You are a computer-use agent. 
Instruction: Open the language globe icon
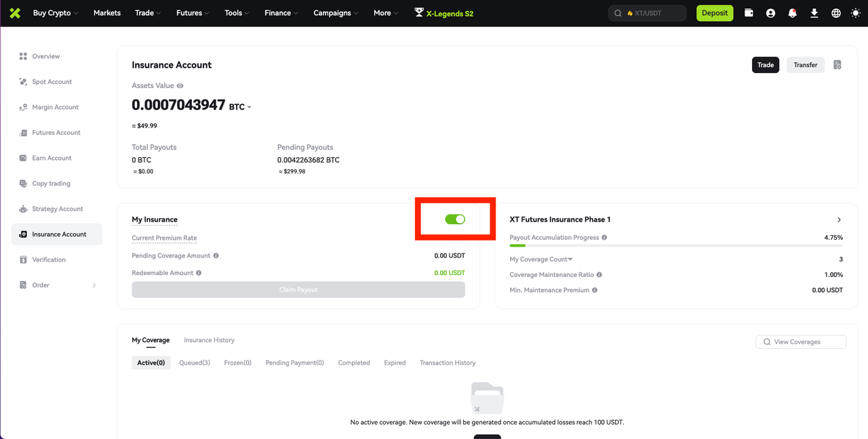click(x=836, y=13)
